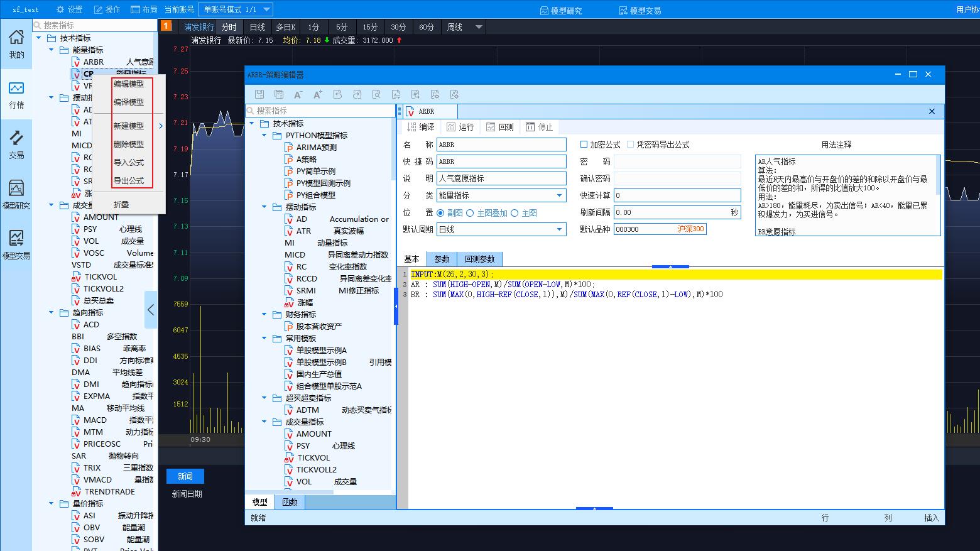Switch to the 回测参数 tab
This screenshot has width=980, height=551.
coord(480,259)
